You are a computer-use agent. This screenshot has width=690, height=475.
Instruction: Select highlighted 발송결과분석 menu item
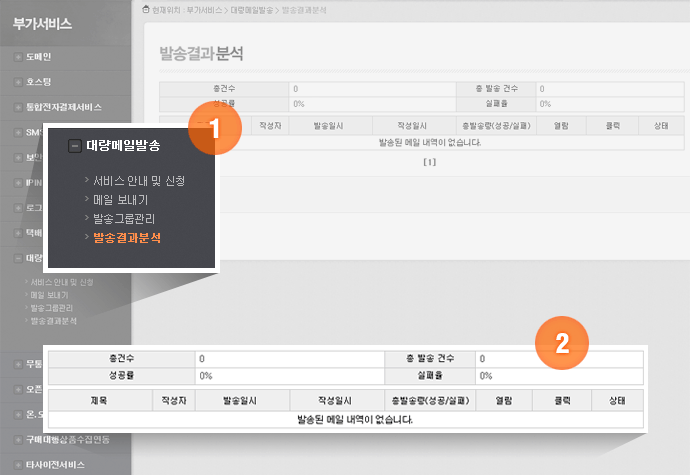126,238
